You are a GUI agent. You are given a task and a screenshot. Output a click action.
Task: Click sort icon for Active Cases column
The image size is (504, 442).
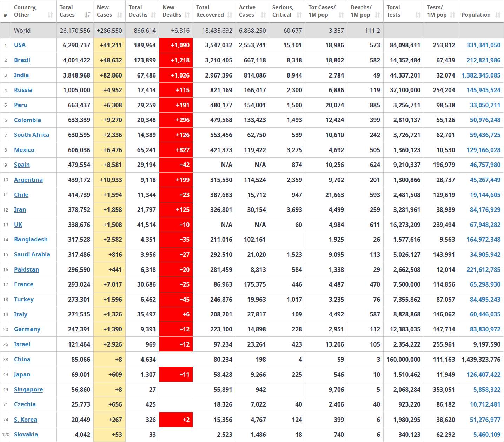point(263,15)
